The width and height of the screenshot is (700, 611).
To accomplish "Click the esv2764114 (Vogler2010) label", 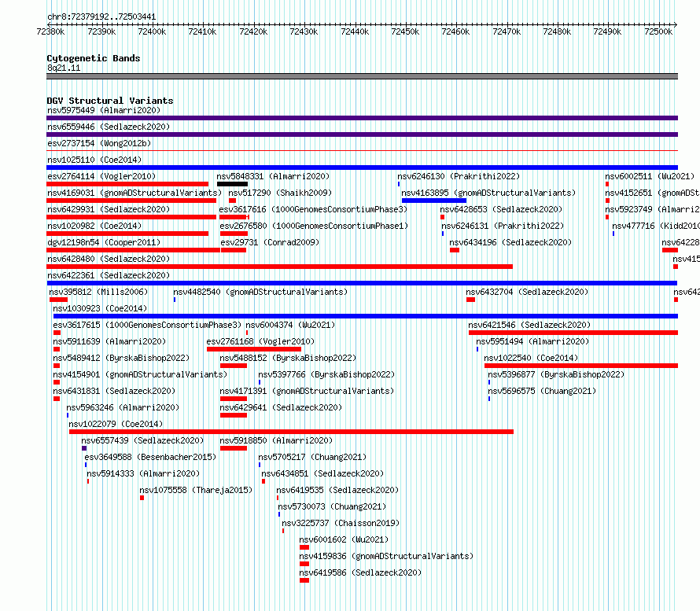I will click(x=101, y=176).
